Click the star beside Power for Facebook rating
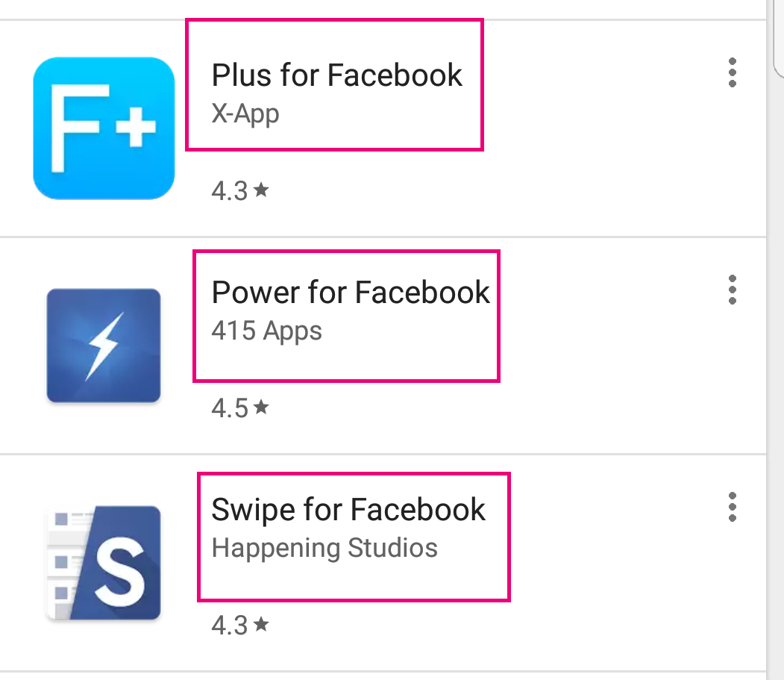Screen dimensions: 784x680 [x=261, y=407]
